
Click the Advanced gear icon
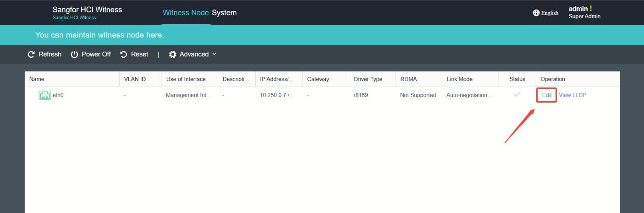[x=172, y=55]
